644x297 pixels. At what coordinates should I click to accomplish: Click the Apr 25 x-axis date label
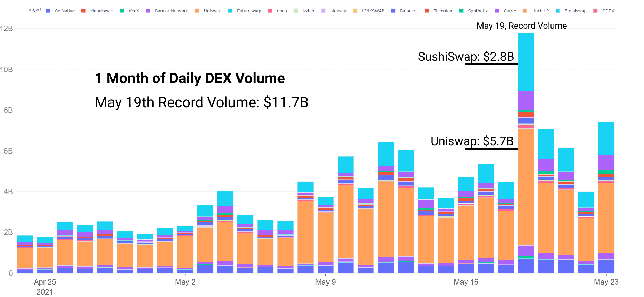tap(45, 282)
